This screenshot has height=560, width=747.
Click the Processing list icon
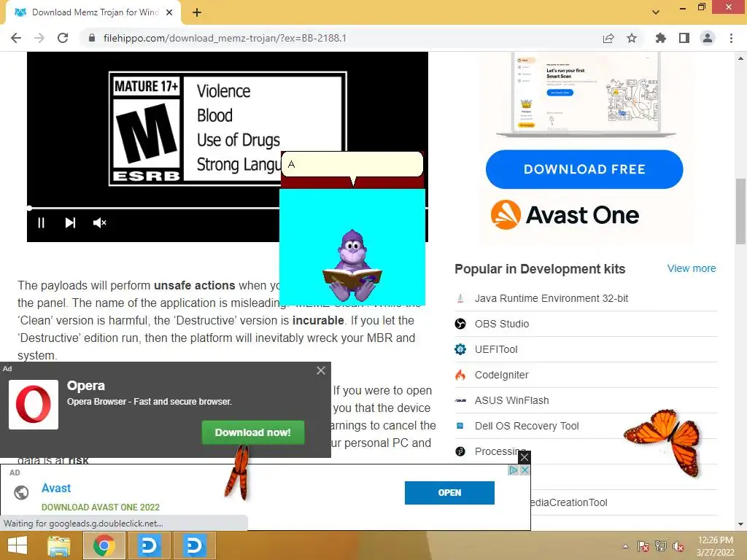pyautogui.click(x=460, y=451)
